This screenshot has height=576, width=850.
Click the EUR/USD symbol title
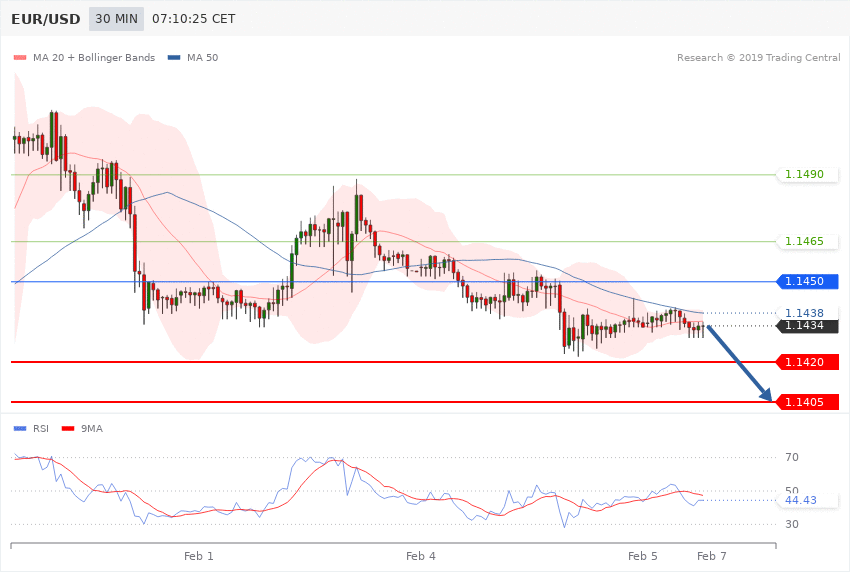click(46, 19)
